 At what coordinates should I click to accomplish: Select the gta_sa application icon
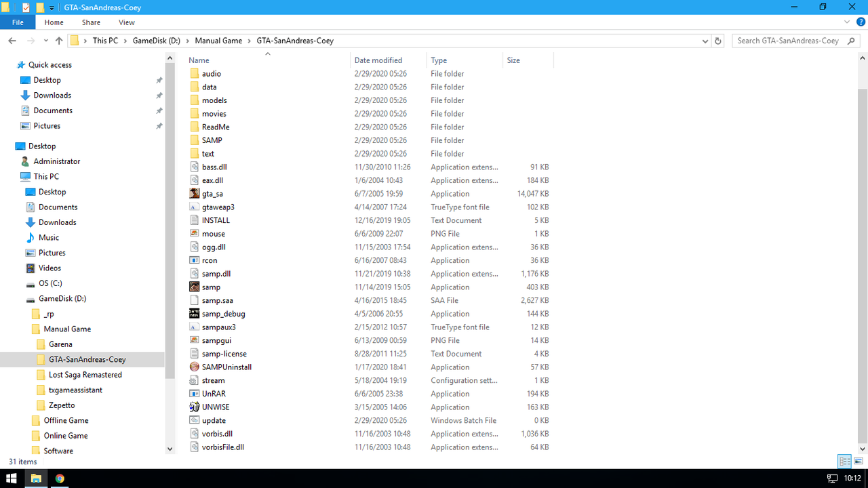pos(195,194)
